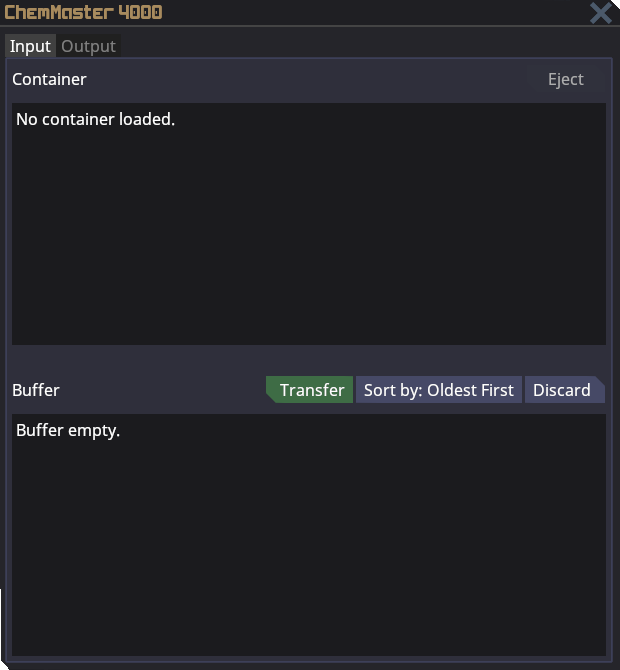Click the ChemMaster 4000 title text

coord(83,13)
